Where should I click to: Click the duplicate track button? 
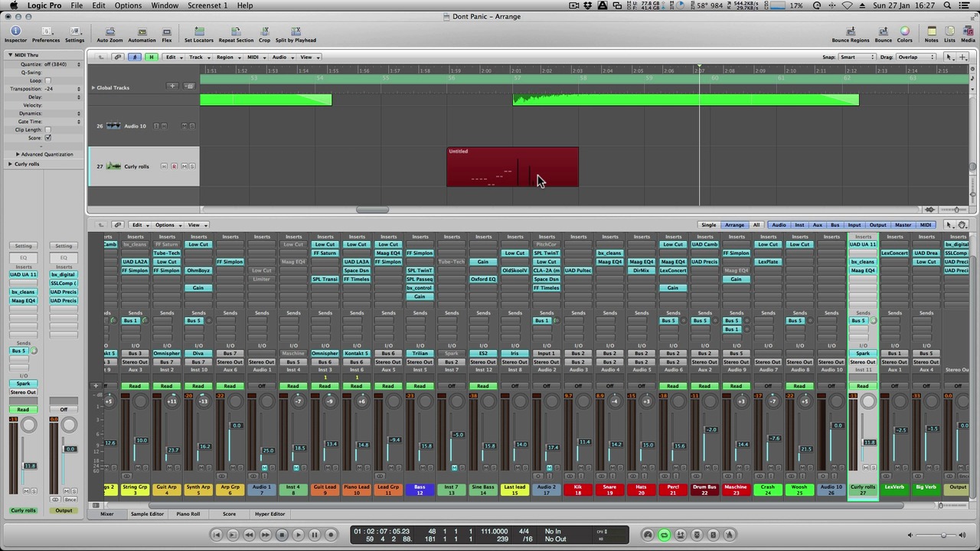point(190,86)
